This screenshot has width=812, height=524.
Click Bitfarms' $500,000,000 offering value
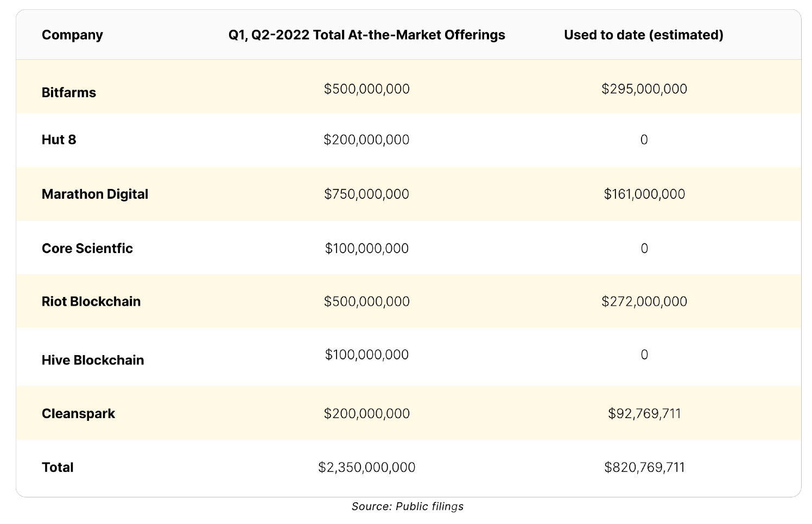tap(367, 89)
